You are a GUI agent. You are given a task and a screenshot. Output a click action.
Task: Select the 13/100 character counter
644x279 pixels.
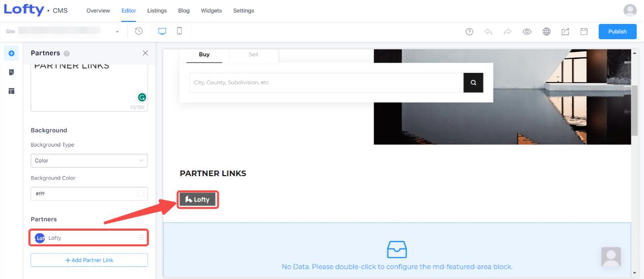[138, 107]
